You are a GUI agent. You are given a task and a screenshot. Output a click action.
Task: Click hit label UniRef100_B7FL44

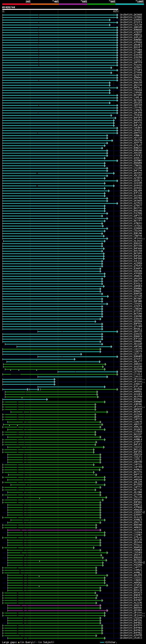(131, 387)
